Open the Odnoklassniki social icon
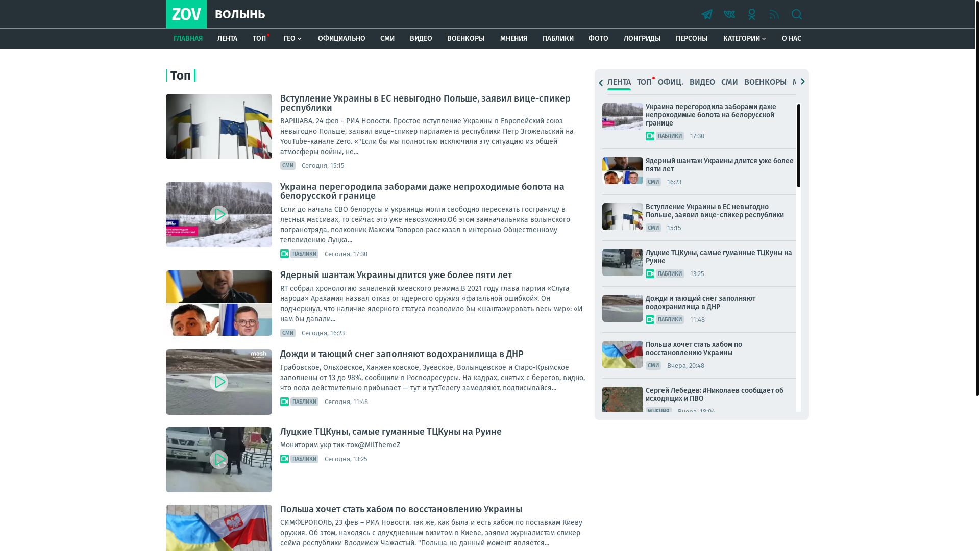 [751, 14]
